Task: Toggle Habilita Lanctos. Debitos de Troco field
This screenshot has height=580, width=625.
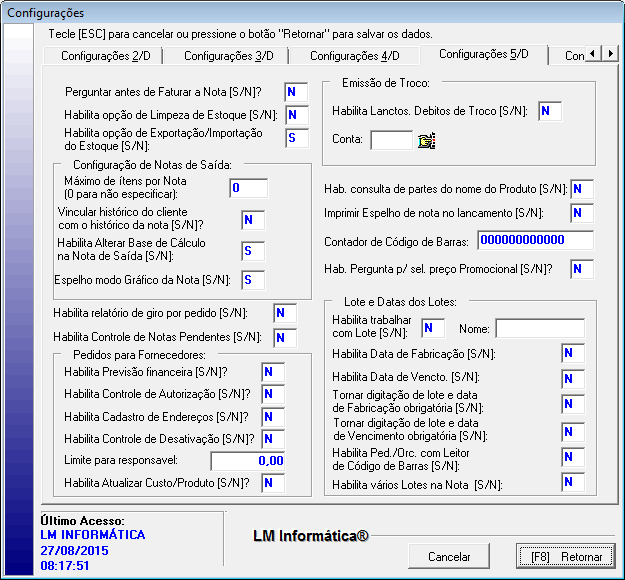Action: [550, 111]
